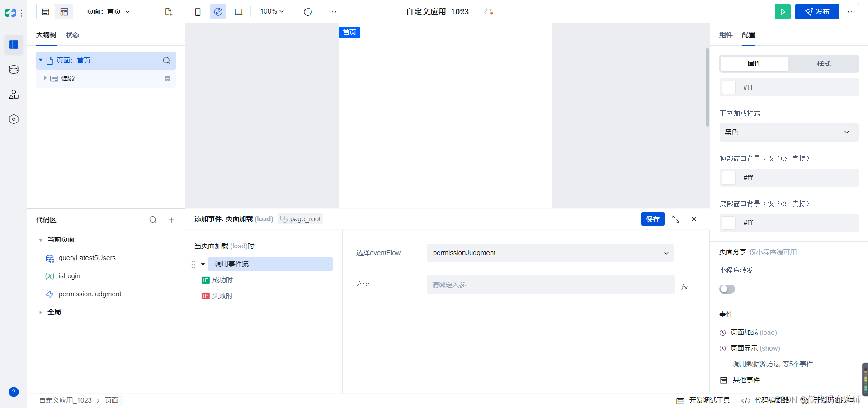Click the drag handle beside 调用事件流

193,265
